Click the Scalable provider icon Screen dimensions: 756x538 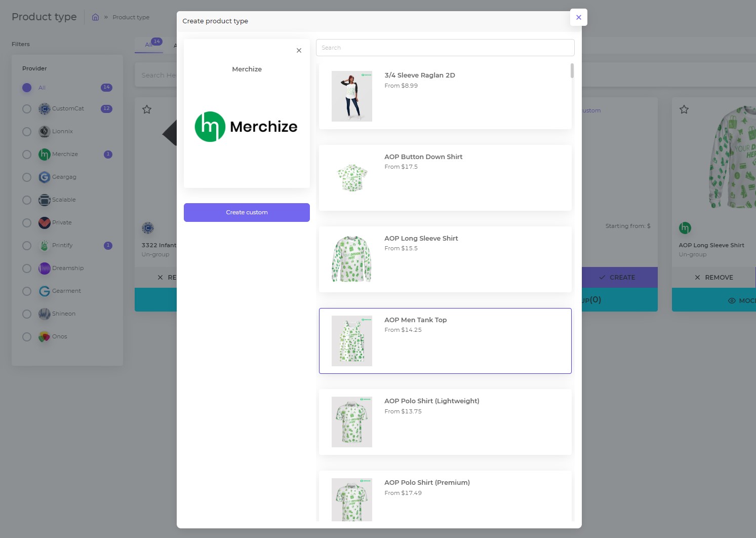[45, 200]
